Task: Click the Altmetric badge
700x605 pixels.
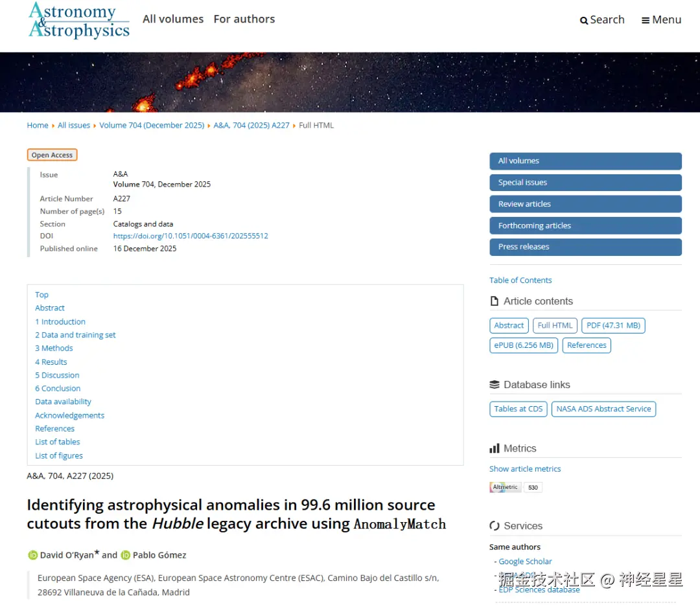Action: point(516,487)
